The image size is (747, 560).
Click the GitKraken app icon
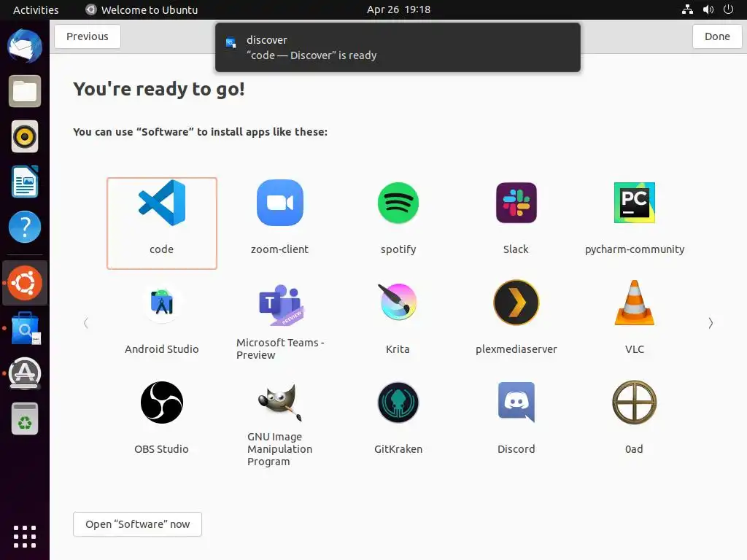398,402
